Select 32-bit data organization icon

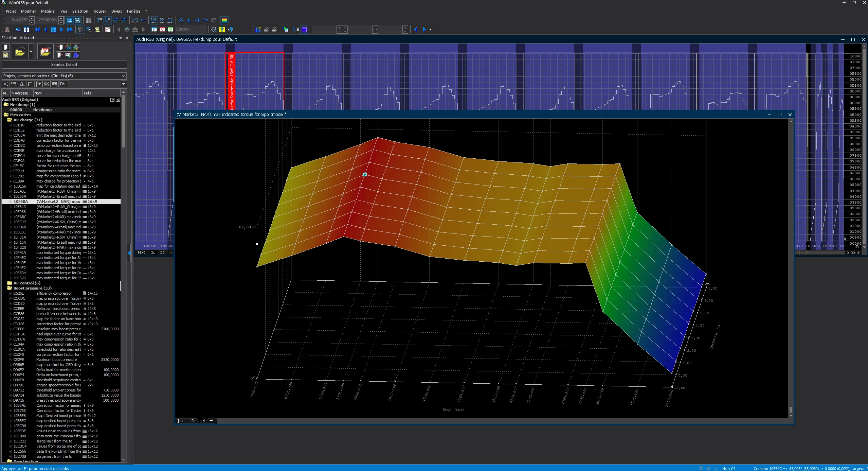116,20
